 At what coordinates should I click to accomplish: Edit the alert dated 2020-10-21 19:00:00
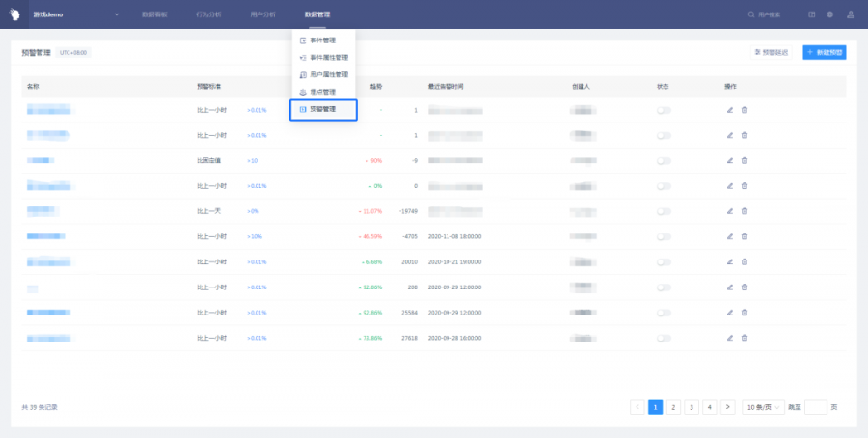[730, 261]
